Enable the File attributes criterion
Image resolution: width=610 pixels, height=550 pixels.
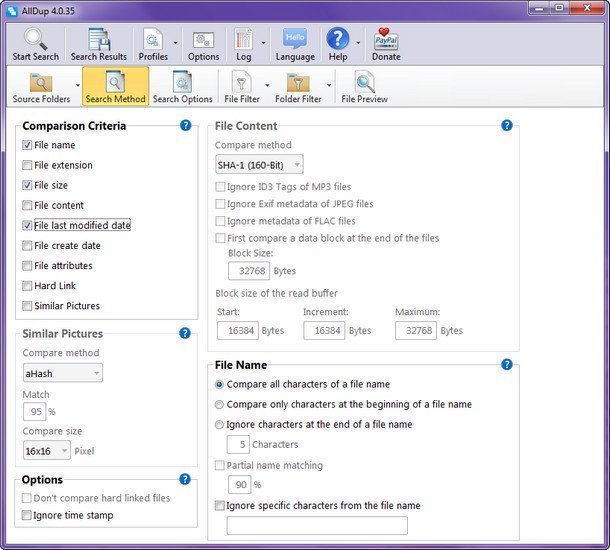pyautogui.click(x=27, y=266)
